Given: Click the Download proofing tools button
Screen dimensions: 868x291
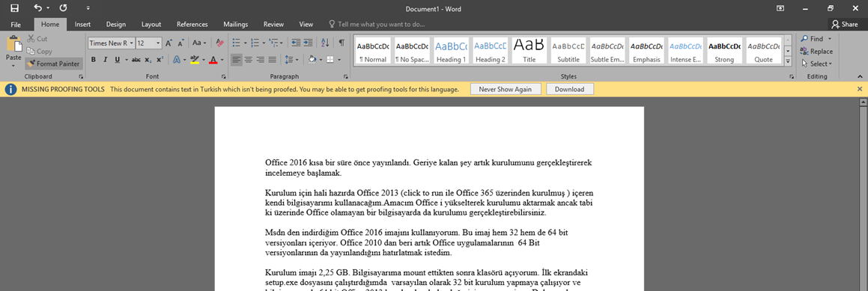Looking at the screenshot, I should click(x=570, y=89).
